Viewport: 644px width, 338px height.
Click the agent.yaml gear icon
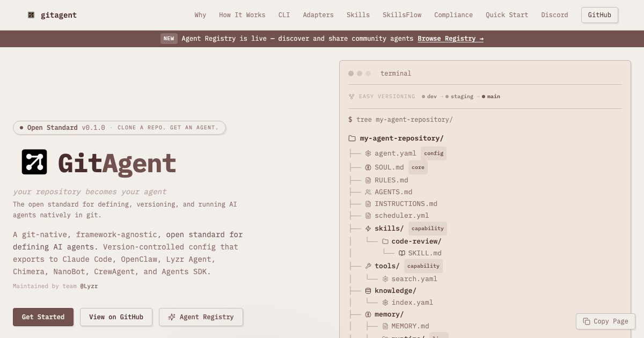[368, 153]
